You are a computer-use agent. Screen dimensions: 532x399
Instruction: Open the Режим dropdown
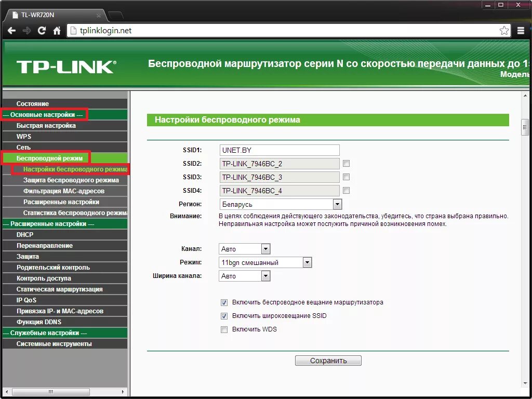pyautogui.click(x=265, y=262)
